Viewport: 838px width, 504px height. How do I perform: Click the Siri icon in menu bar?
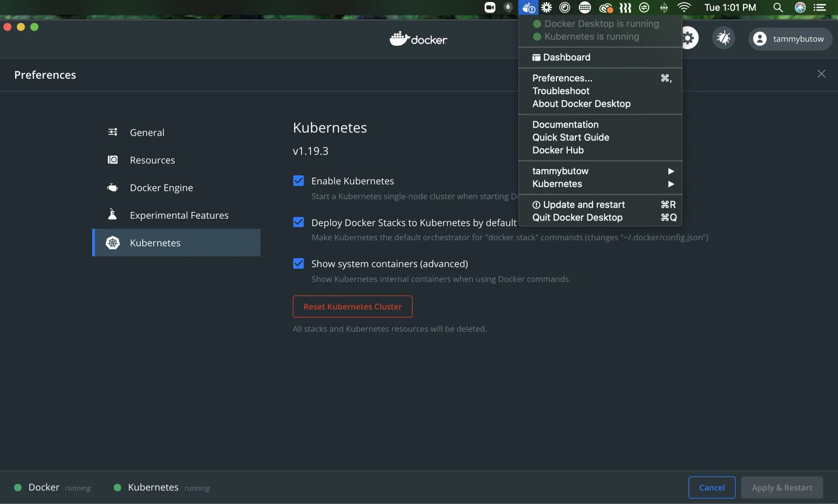(800, 8)
